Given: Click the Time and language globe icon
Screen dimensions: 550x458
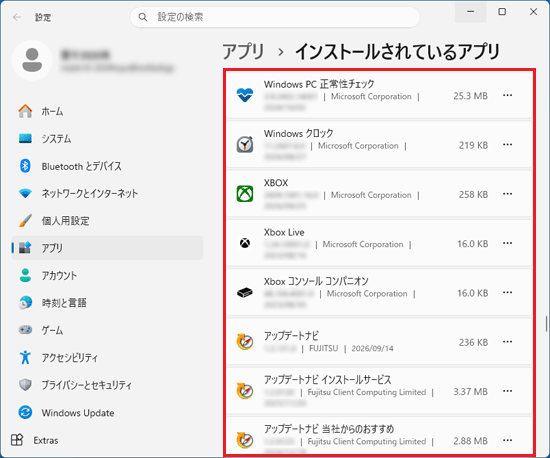Looking at the screenshot, I should 25,303.
